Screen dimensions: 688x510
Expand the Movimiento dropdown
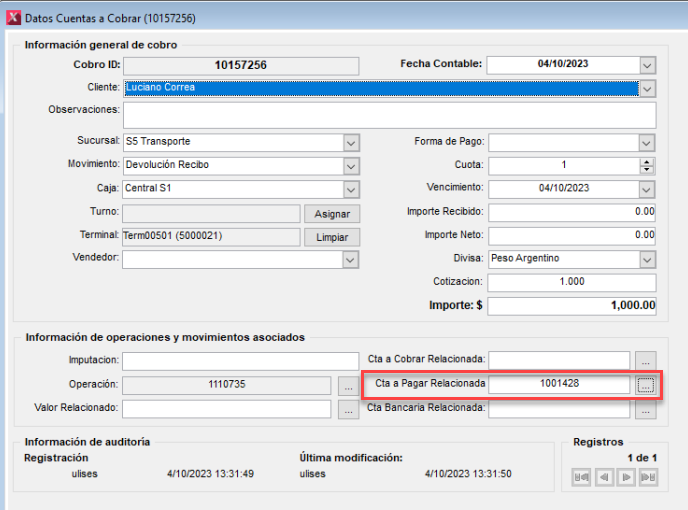click(351, 165)
